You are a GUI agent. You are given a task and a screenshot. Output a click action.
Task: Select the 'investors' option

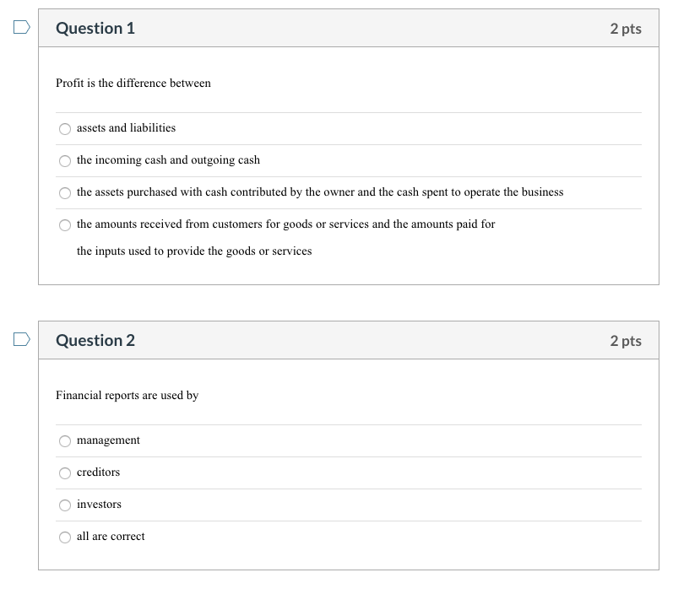65,505
